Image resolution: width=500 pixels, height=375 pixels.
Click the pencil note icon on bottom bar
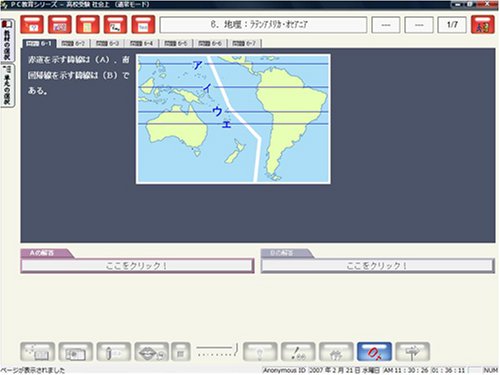[114, 352]
